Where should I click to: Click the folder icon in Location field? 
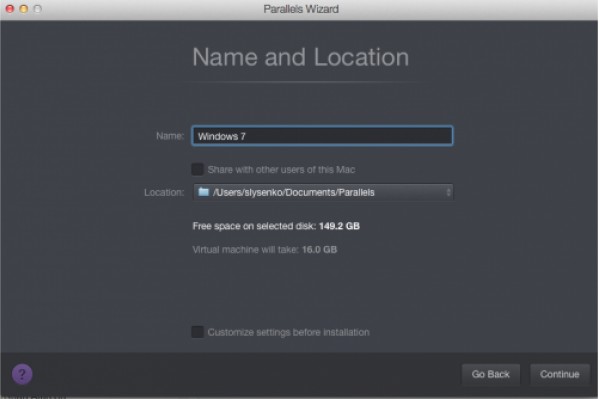(204, 191)
